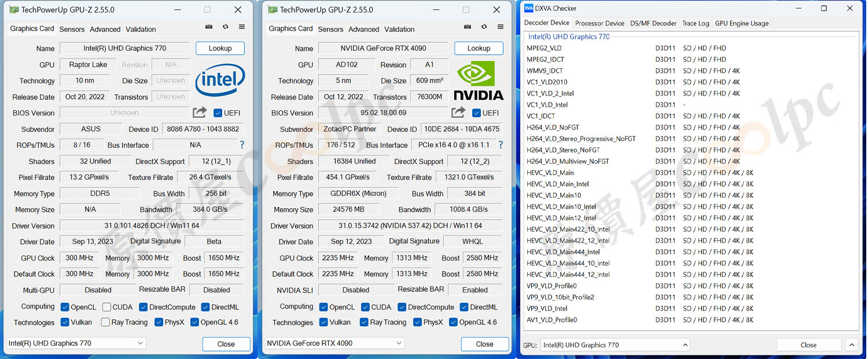Click Release Date value Oct 20, 2022

84,97
